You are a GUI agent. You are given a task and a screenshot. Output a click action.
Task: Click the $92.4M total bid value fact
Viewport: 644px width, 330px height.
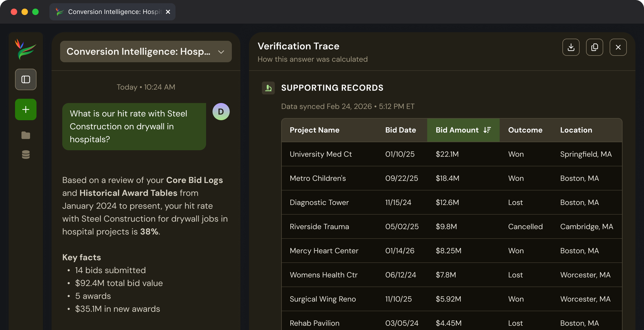click(119, 283)
